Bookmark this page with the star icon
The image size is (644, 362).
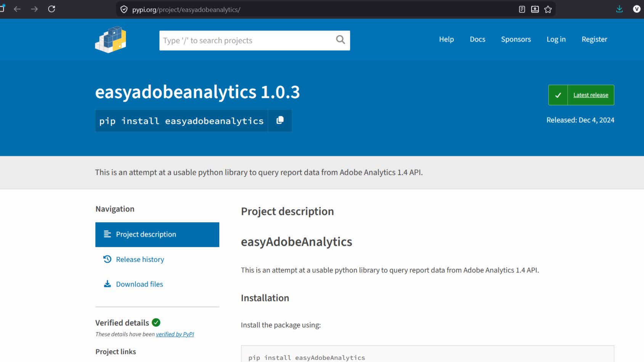pos(548,10)
